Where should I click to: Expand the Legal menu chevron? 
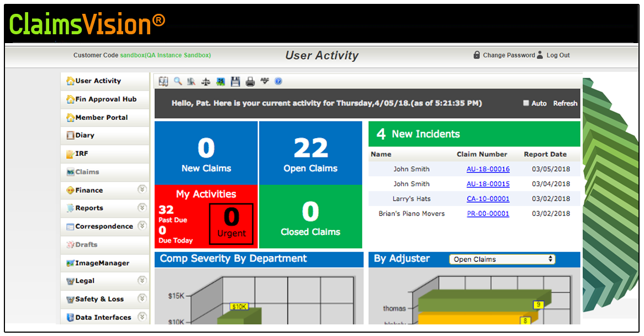[x=142, y=281]
